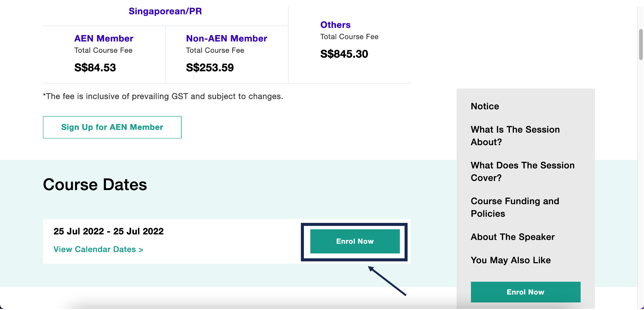644x310 pixels.
Task: Click the Singaporean/PR heading
Action: point(165,11)
